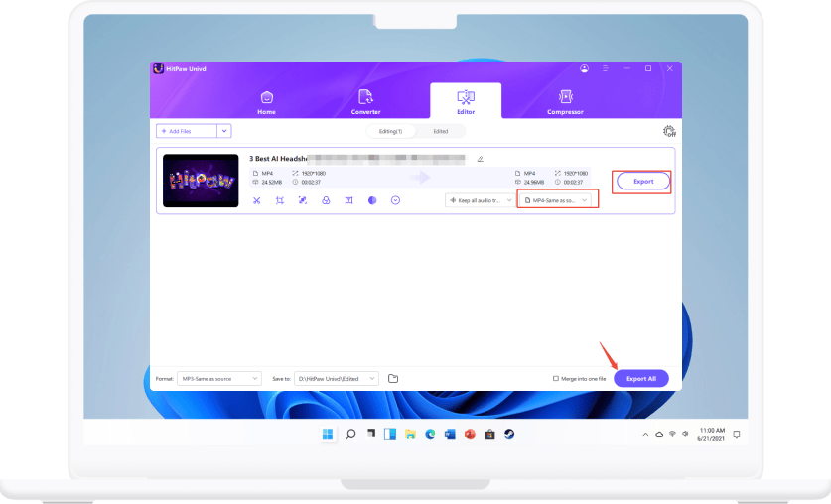
Task: Show the Edited list
Action: [441, 131]
